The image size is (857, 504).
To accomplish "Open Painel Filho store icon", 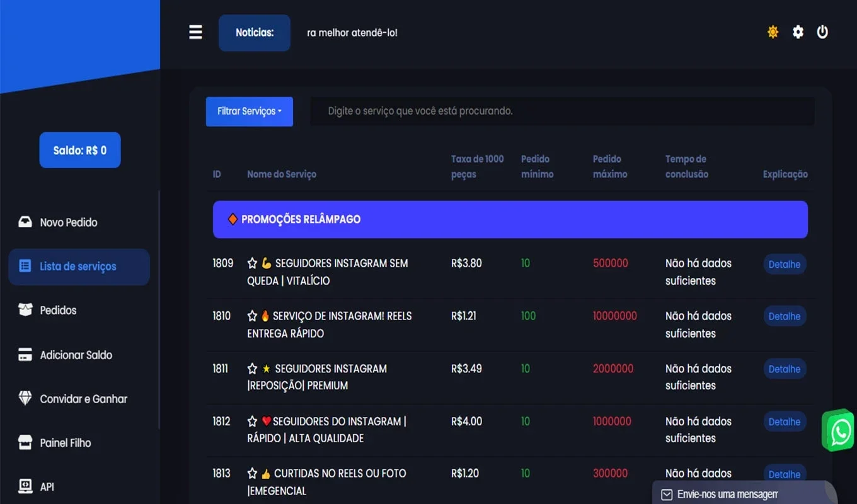I will coord(25,443).
